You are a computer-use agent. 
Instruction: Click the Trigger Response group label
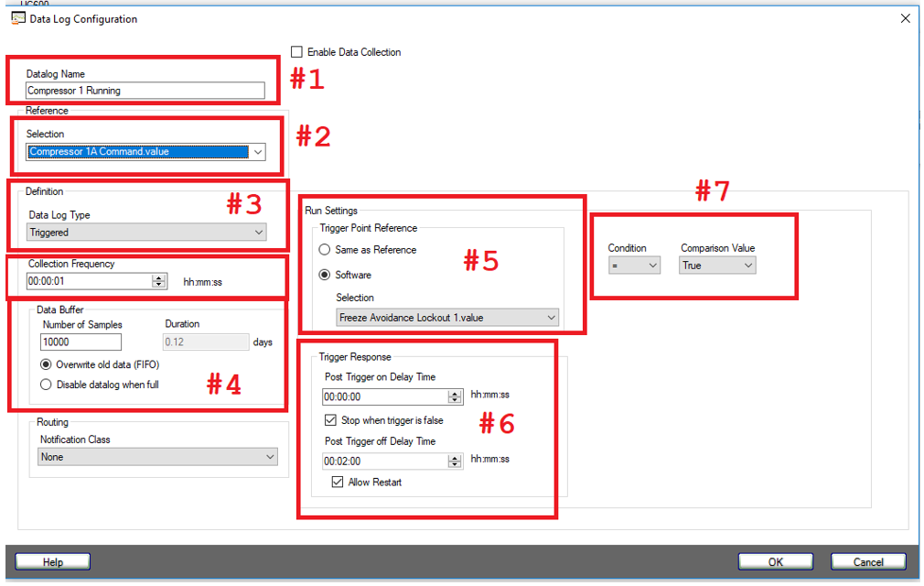pyautogui.click(x=355, y=357)
